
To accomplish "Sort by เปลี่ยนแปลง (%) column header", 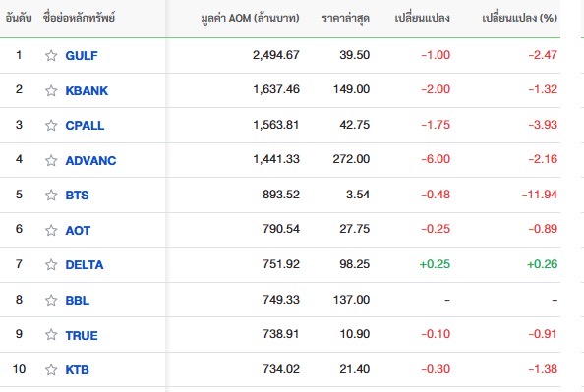I will (x=519, y=18).
